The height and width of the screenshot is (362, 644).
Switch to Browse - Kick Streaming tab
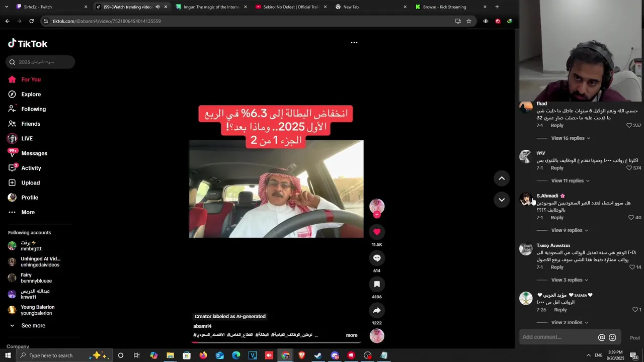coord(451,7)
